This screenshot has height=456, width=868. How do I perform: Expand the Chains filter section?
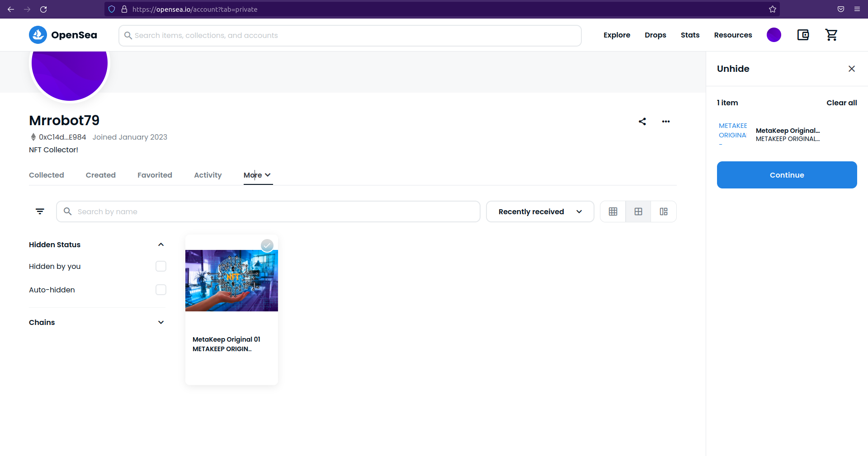(x=161, y=322)
